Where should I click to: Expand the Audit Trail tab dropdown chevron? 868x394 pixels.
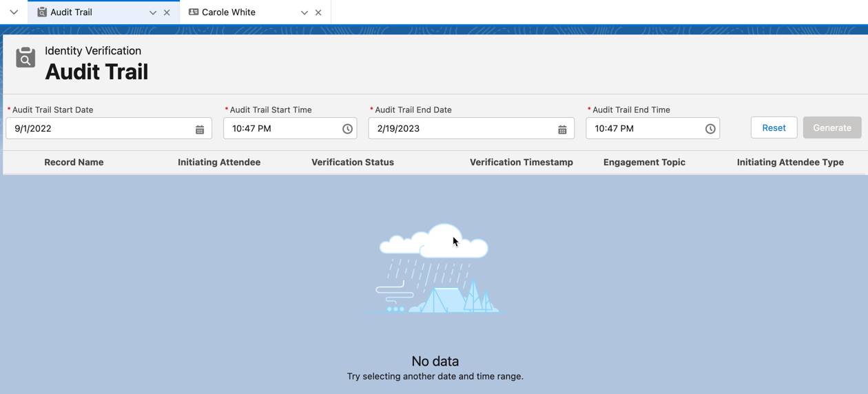153,12
